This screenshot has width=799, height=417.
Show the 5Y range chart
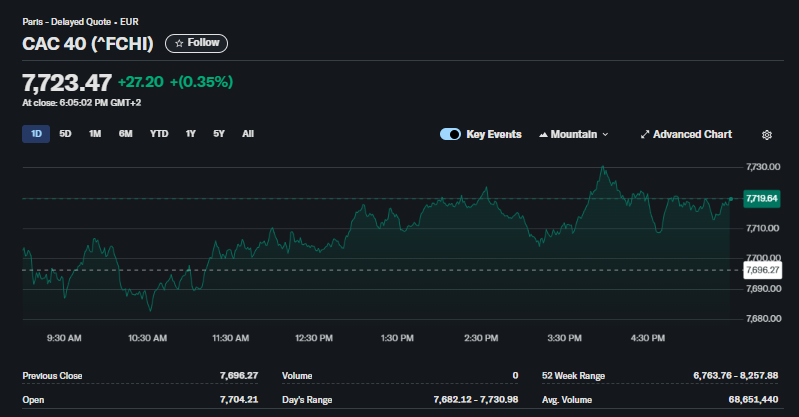tap(219, 134)
